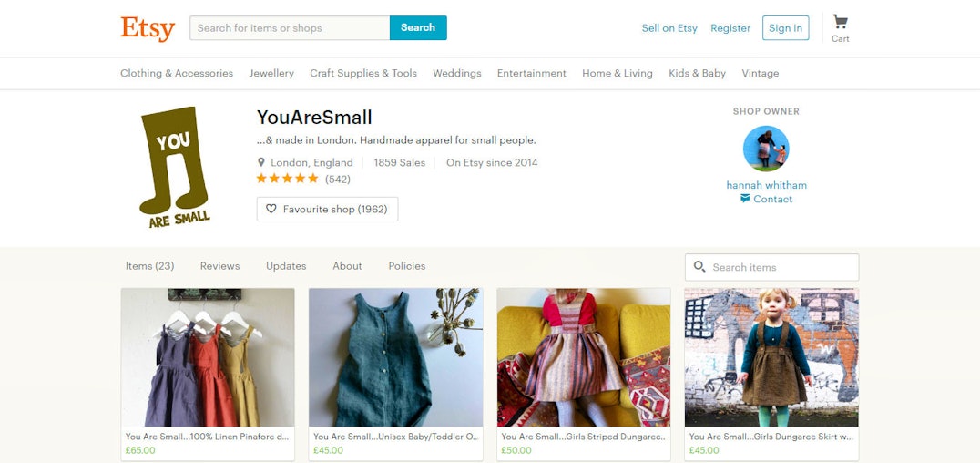This screenshot has height=463, width=980.
Task: Open the Linen Pinafore dresses thumbnail
Action: click(x=208, y=357)
